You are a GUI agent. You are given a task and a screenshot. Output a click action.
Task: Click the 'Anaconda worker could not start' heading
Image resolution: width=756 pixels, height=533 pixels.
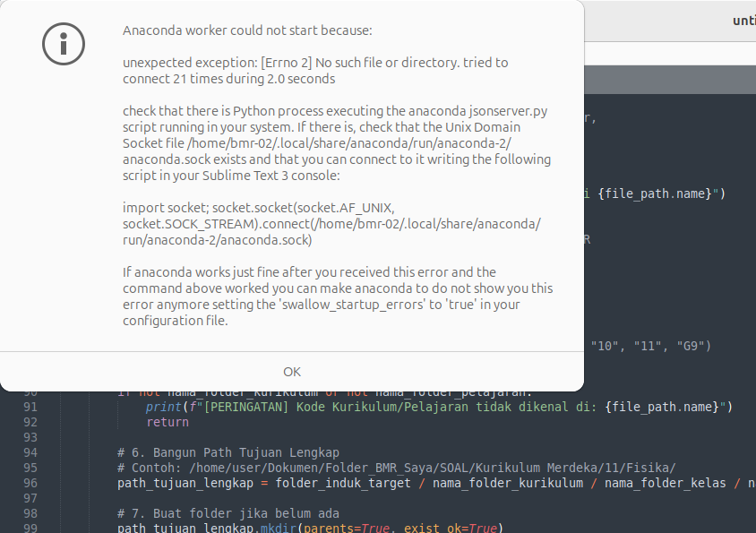(247, 30)
